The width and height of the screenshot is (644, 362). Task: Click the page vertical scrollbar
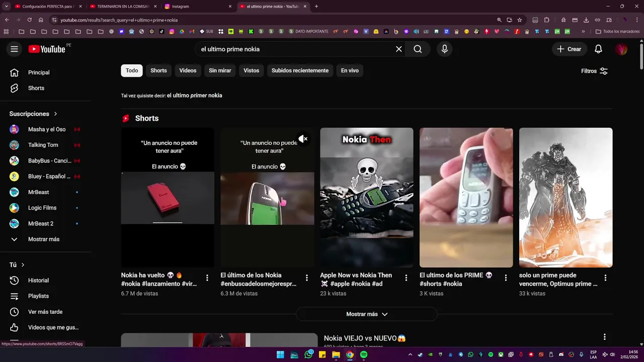coord(641,58)
